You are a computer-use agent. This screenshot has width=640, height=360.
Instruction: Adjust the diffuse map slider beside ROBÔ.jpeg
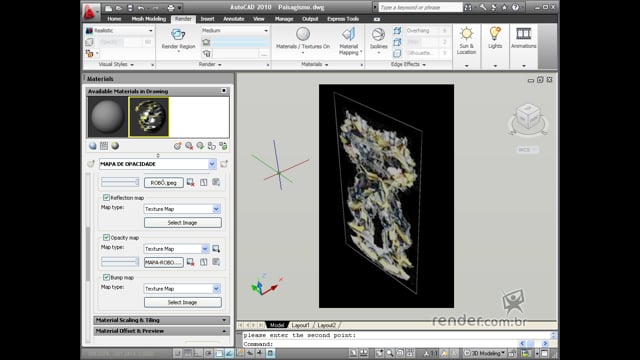[120, 182]
